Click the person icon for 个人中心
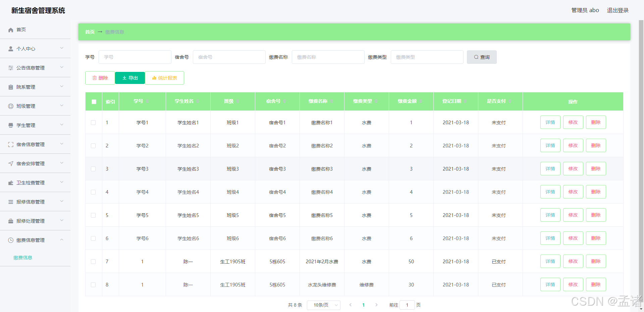644x312 pixels. [x=11, y=49]
